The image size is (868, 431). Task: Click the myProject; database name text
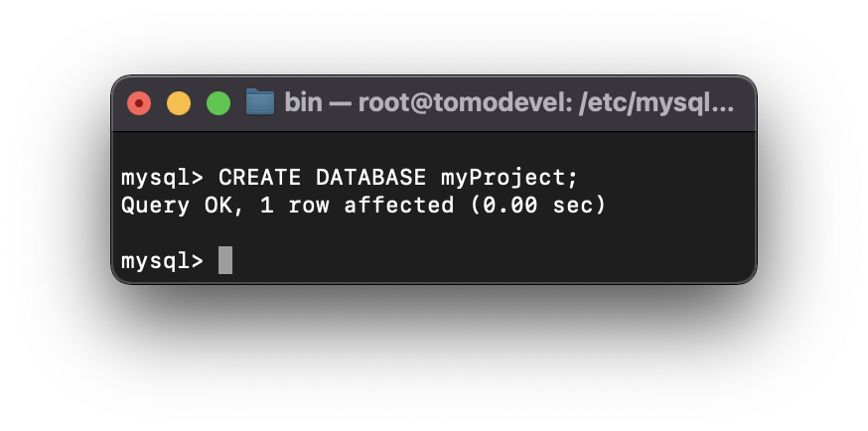point(509,179)
